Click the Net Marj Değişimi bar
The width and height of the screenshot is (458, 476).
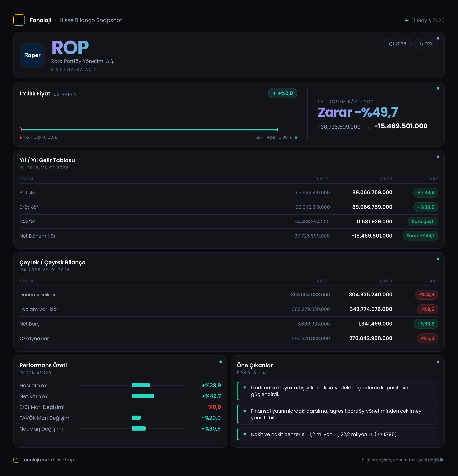click(139, 429)
